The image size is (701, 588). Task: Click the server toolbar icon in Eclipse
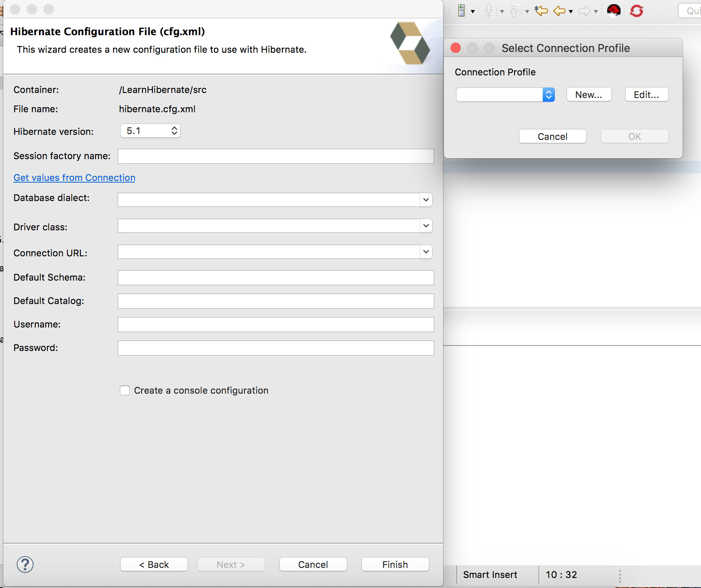[x=461, y=11]
